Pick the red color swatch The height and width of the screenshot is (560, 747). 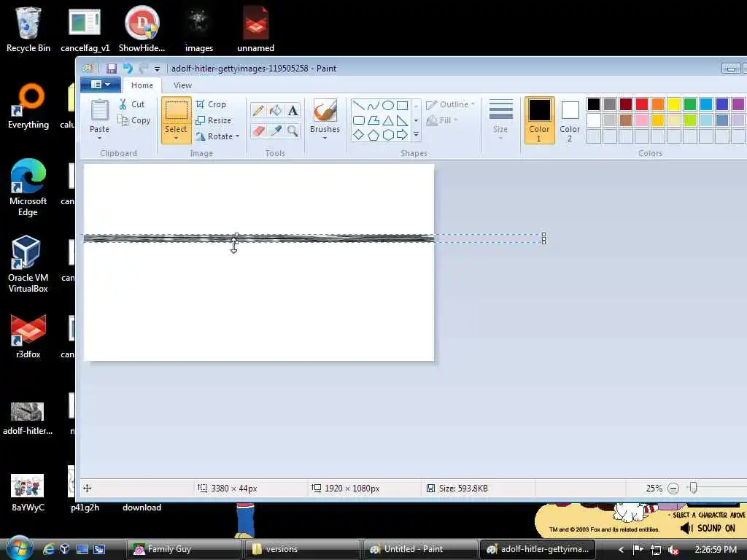pyautogui.click(x=642, y=104)
